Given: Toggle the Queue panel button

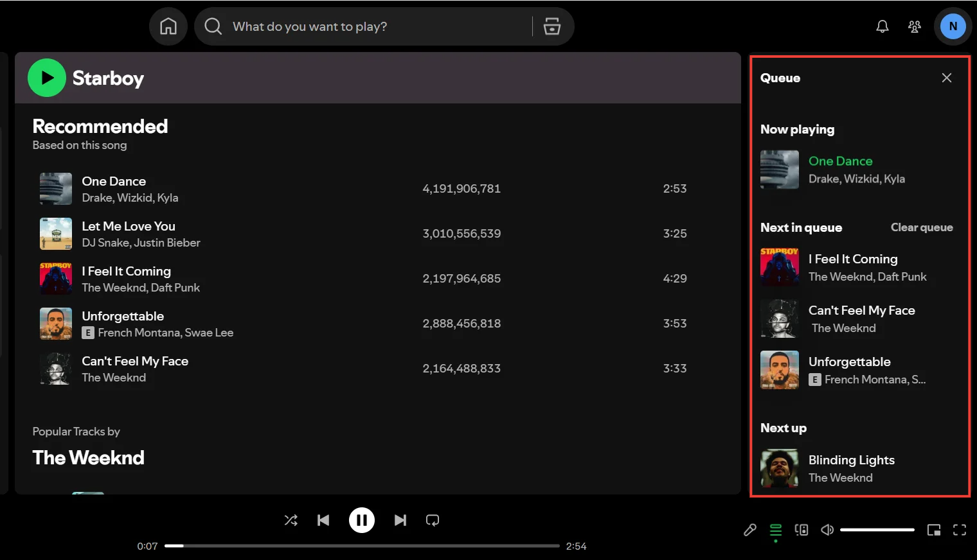Looking at the screenshot, I should click(776, 530).
